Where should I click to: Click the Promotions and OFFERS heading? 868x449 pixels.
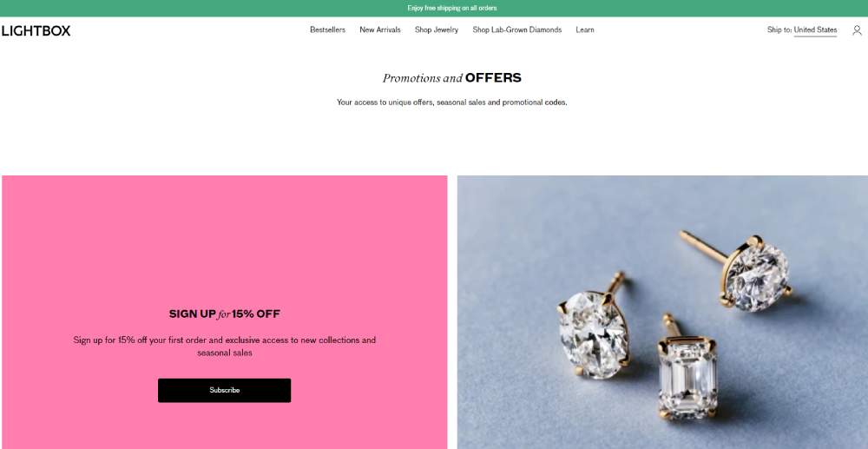[451, 78]
